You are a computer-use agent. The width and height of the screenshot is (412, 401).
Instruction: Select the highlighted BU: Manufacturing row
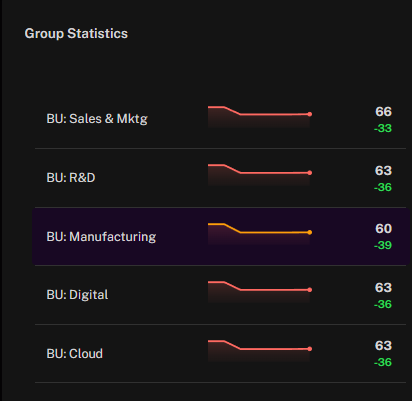coord(221,236)
